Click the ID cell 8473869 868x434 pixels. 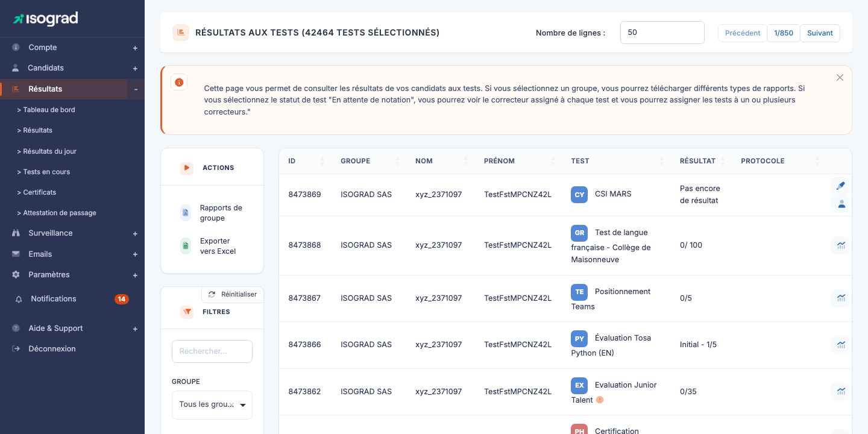[304, 195]
